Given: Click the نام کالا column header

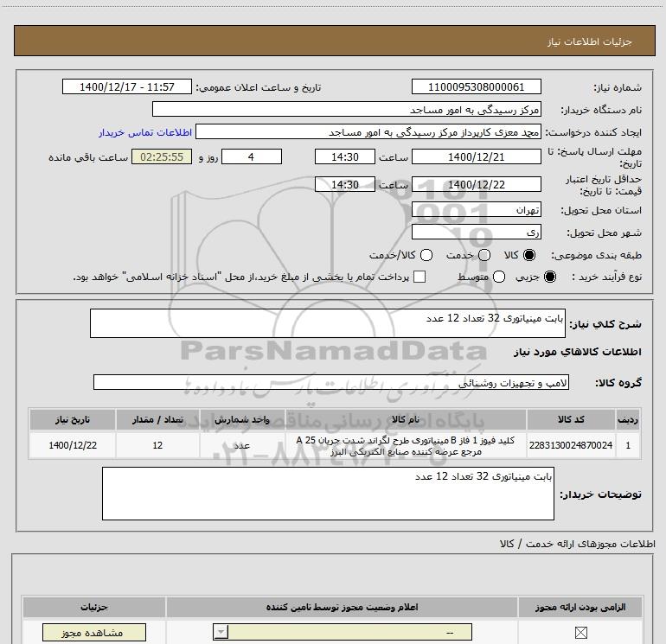Looking at the screenshot, I should click(x=405, y=419).
